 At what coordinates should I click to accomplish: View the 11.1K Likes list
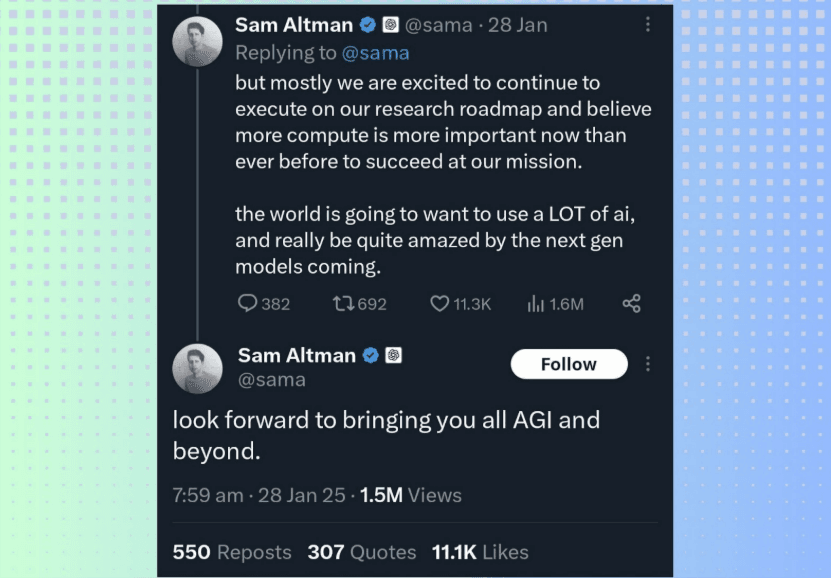[x=480, y=552]
